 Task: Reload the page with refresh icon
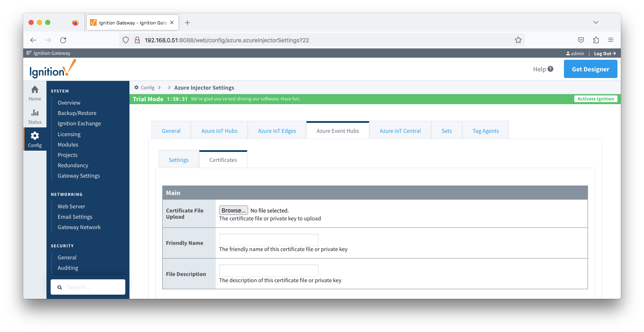point(63,40)
